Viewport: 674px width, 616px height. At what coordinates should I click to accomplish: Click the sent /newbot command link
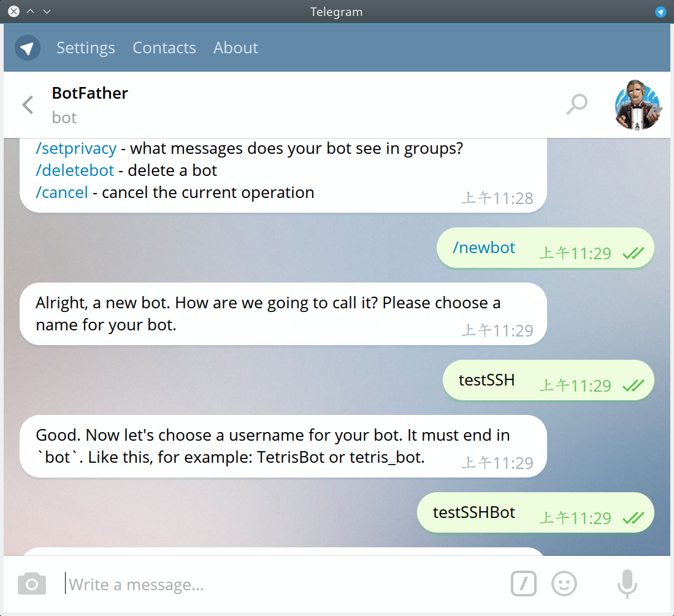pos(484,248)
